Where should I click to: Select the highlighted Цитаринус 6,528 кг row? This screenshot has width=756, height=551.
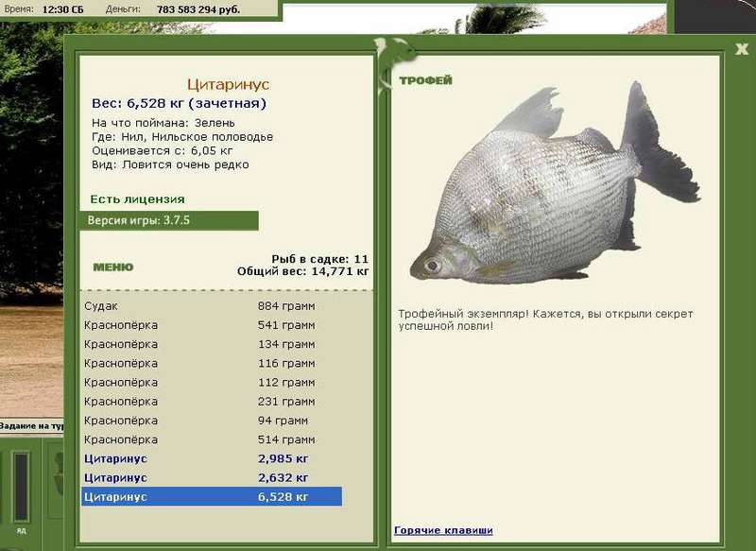pos(212,496)
